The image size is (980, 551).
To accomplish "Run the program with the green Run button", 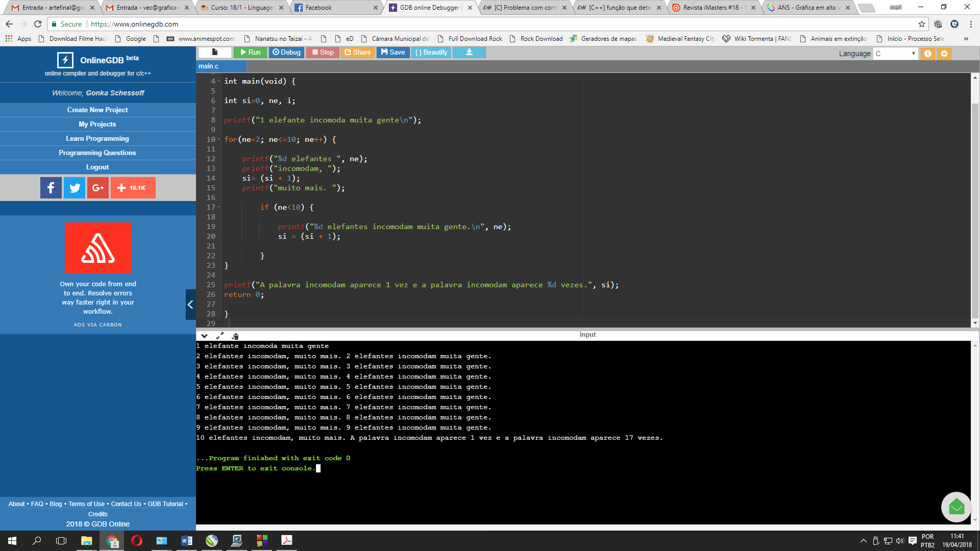I will (251, 52).
